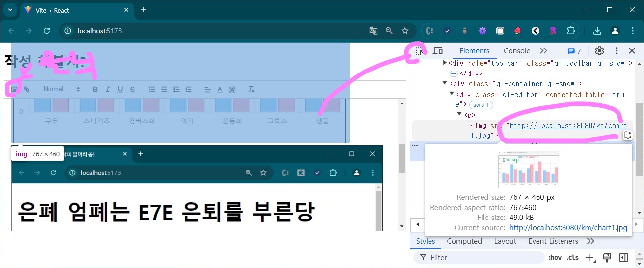This screenshot has width=644, height=268.
Task: Open the Normal heading size dropdown
Action: coord(61,89)
